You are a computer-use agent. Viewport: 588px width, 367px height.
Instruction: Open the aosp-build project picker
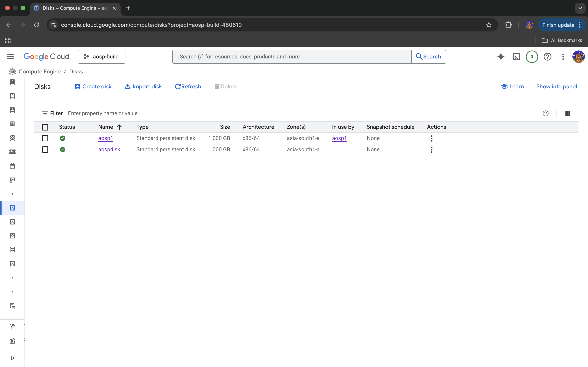(101, 57)
